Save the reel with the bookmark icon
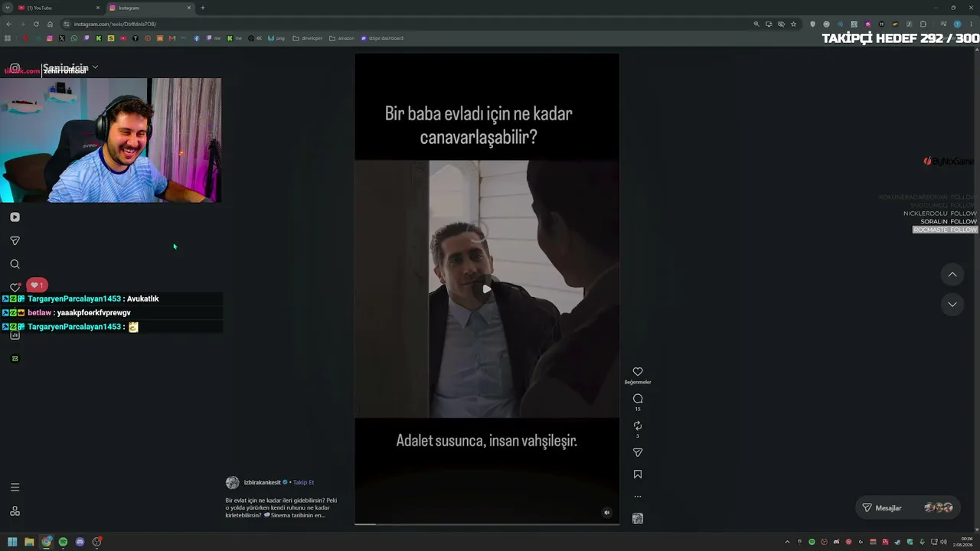 pos(638,474)
